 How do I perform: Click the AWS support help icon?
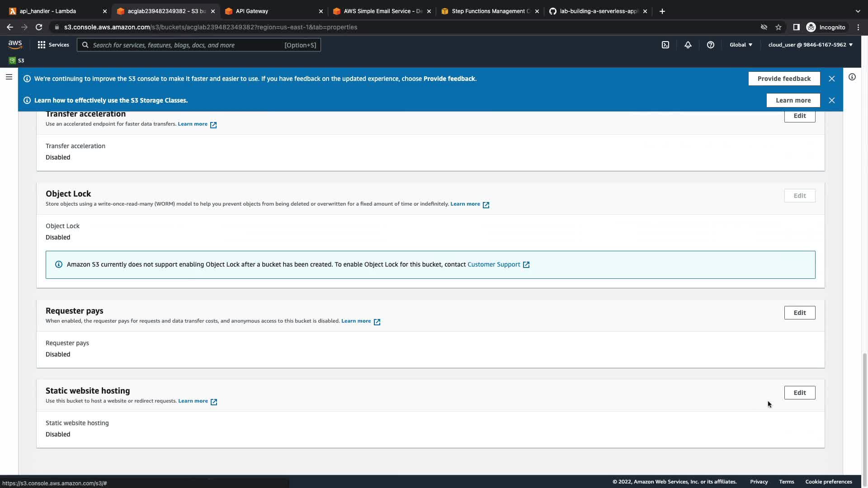(710, 45)
